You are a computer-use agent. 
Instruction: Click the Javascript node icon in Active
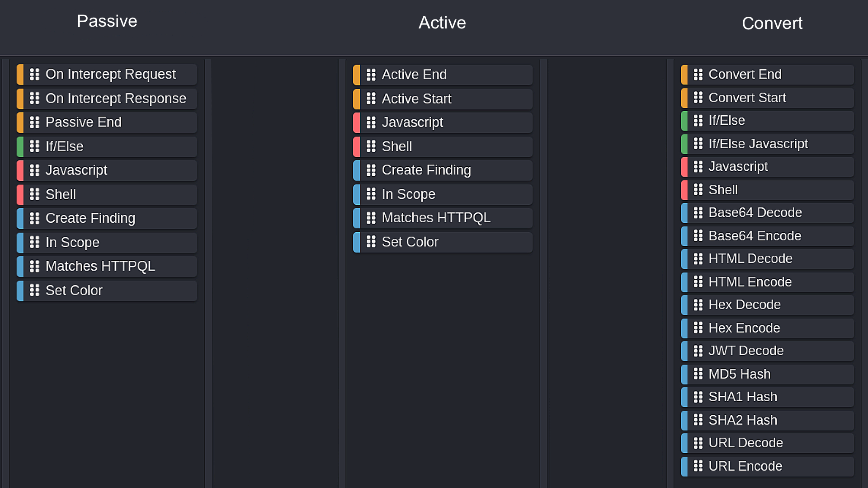coord(371,122)
